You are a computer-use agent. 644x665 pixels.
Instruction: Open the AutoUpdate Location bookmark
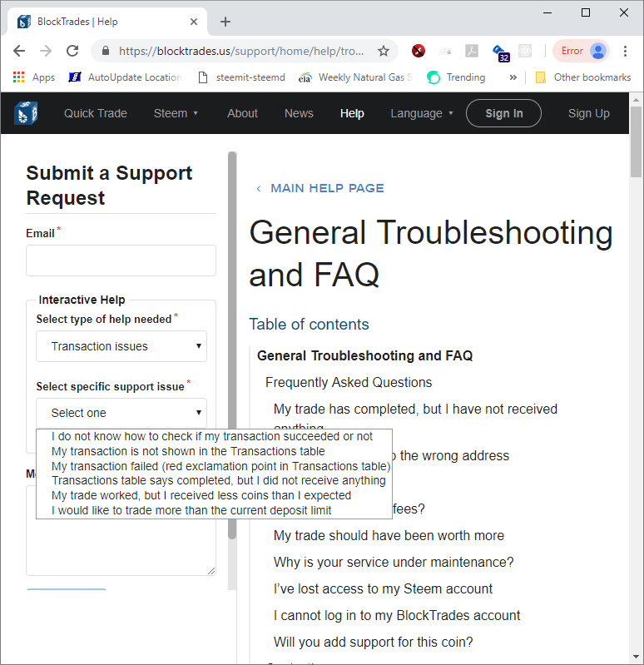tap(125, 77)
